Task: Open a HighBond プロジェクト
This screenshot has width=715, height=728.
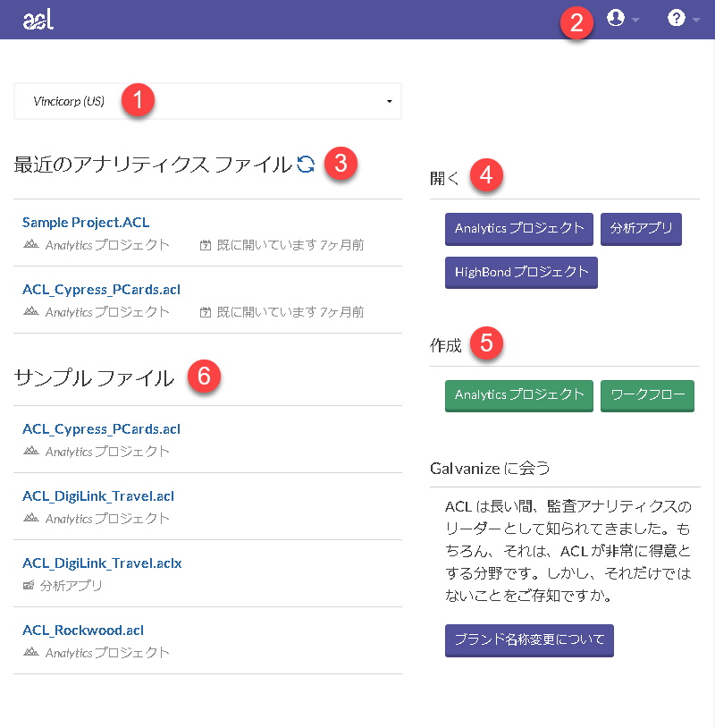Action: coord(521,272)
